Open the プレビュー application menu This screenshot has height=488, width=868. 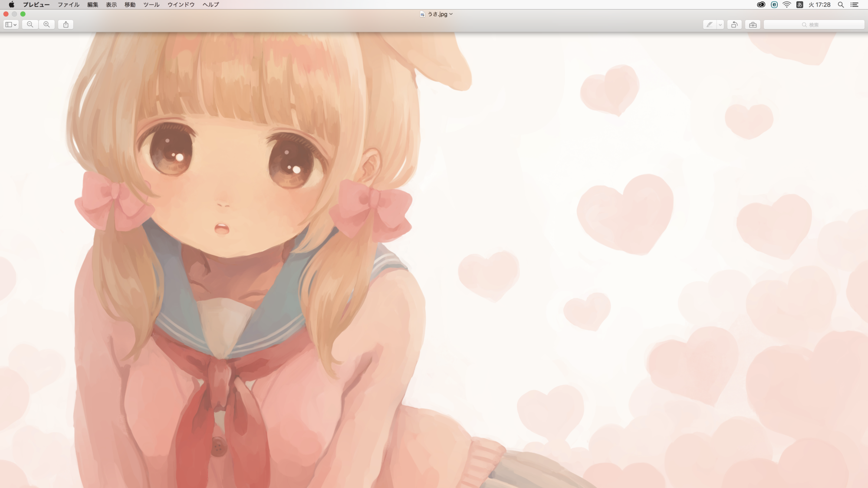(36, 5)
